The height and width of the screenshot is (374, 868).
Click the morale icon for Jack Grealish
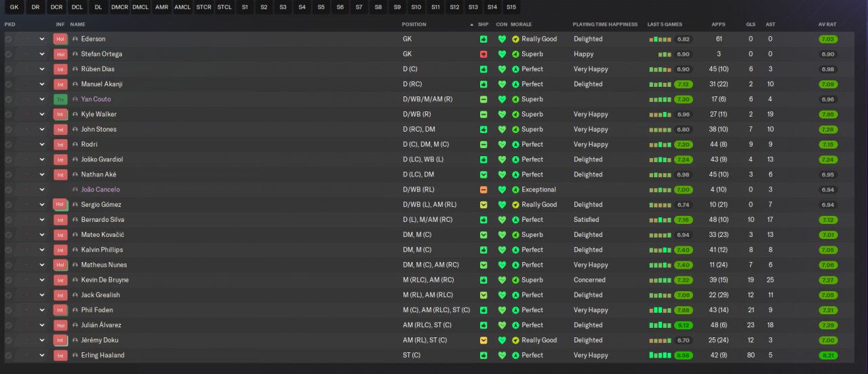515,295
